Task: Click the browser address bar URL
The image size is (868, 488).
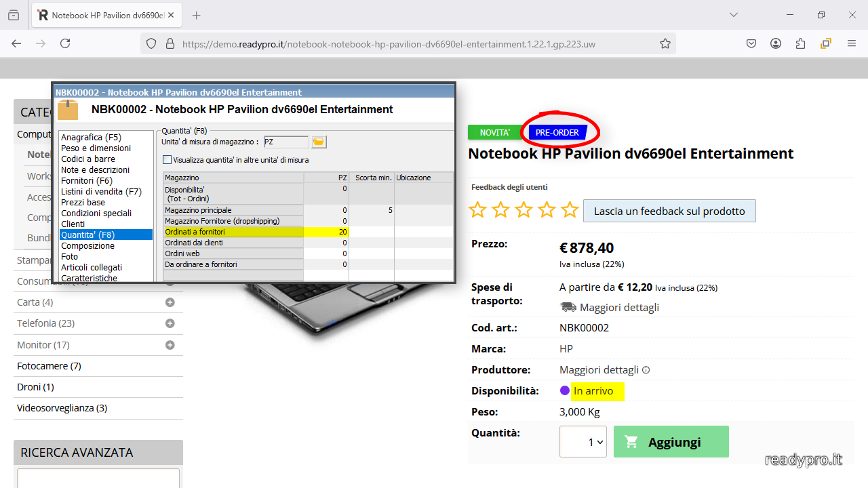Action: click(389, 43)
